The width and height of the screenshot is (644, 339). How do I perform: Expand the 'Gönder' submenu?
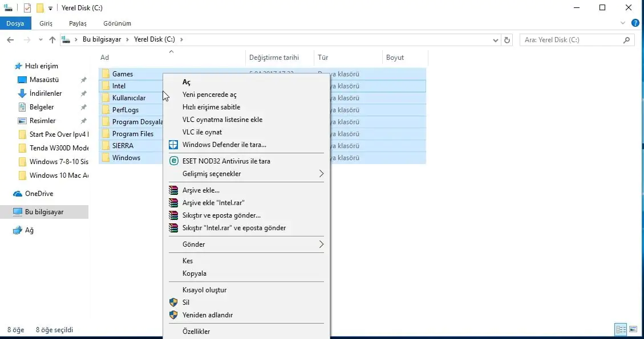pyautogui.click(x=321, y=244)
